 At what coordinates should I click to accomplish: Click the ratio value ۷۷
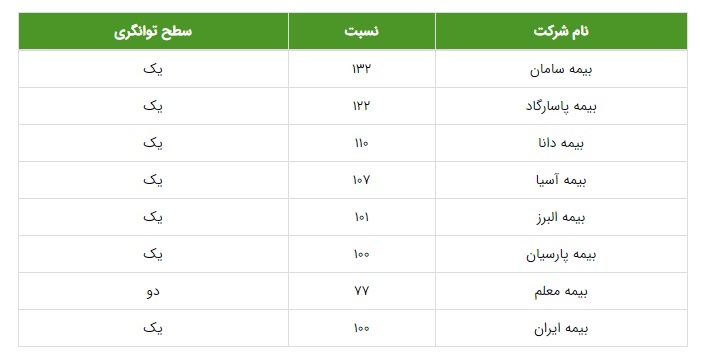point(362,291)
